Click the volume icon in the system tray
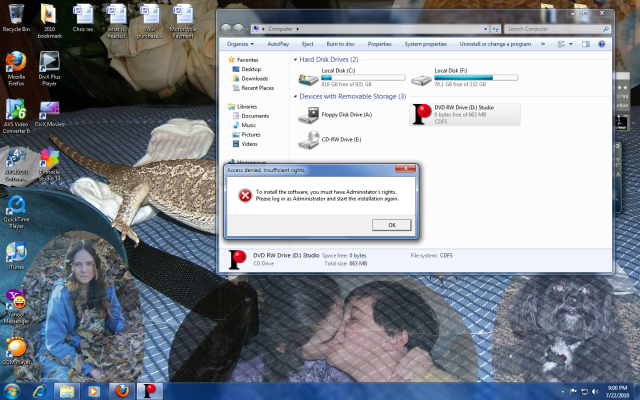640x400 pixels. (595, 392)
